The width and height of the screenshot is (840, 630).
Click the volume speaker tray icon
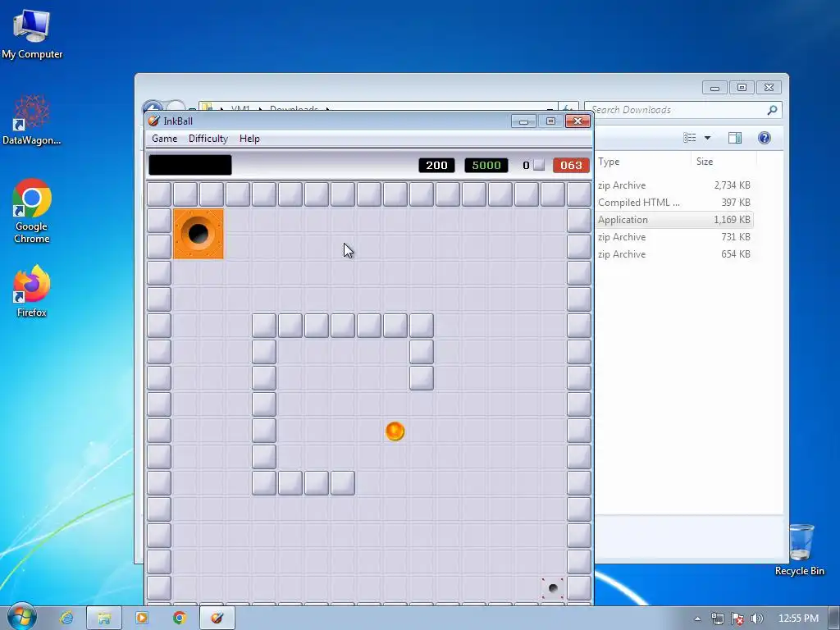tap(757, 619)
